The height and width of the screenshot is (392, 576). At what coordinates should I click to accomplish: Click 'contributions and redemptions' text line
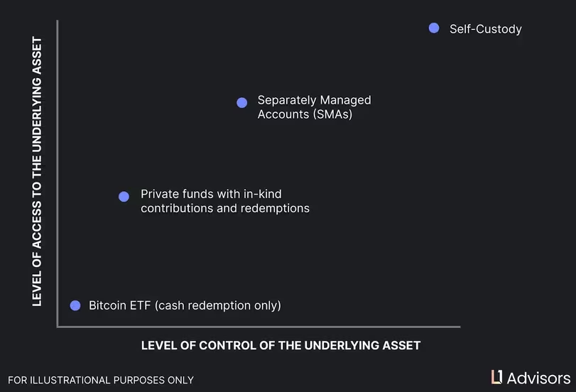pyautogui.click(x=224, y=208)
